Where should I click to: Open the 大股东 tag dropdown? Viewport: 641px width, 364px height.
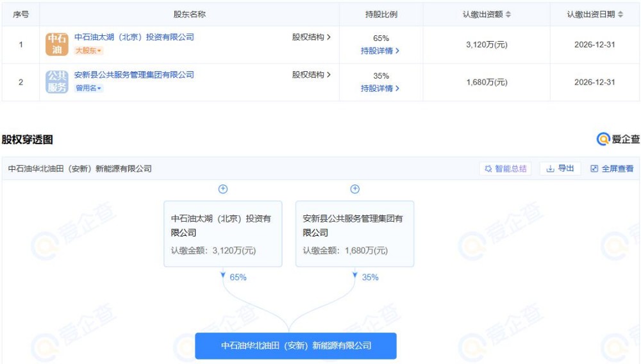pyautogui.click(x=88, y=51)
